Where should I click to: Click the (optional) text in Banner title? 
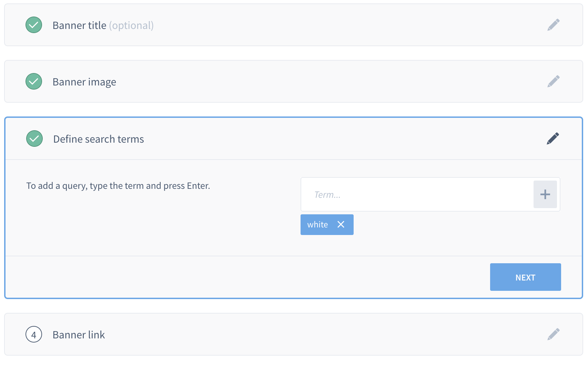[x=131, y=25]
